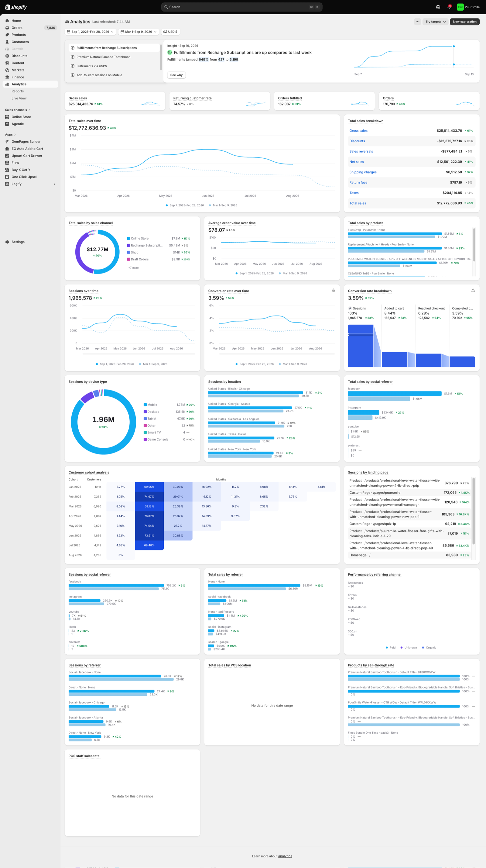Open Online Store sales channel icon

(x=7, y=117)
